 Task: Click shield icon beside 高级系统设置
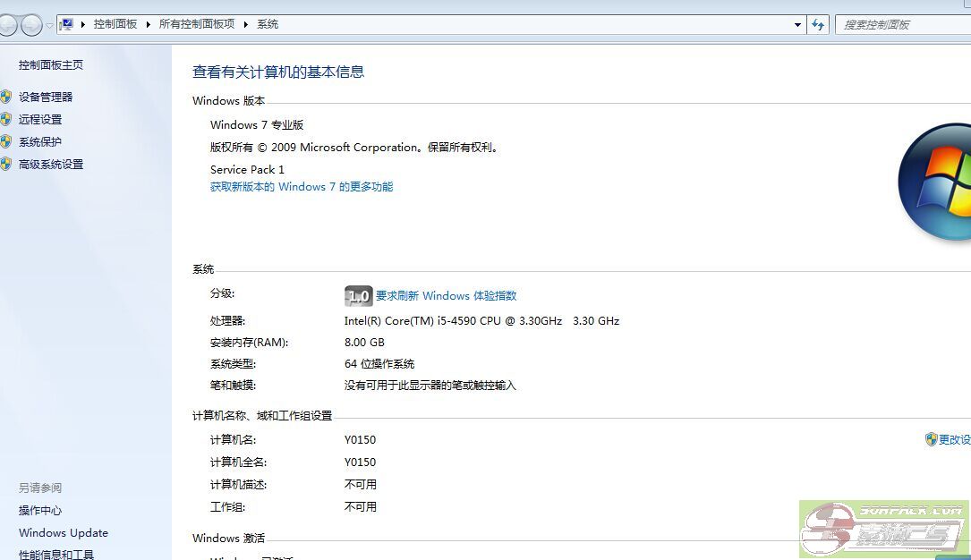6,164
